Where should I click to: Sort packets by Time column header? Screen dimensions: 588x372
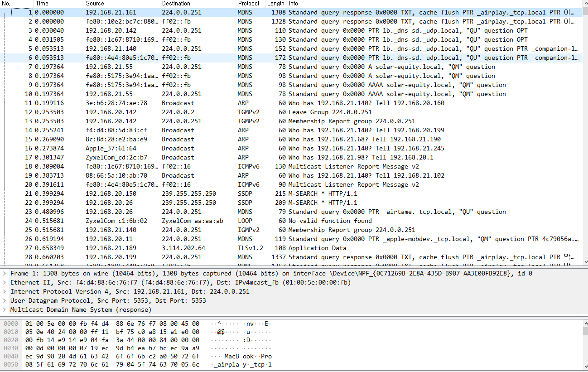(x=58, y=3)
